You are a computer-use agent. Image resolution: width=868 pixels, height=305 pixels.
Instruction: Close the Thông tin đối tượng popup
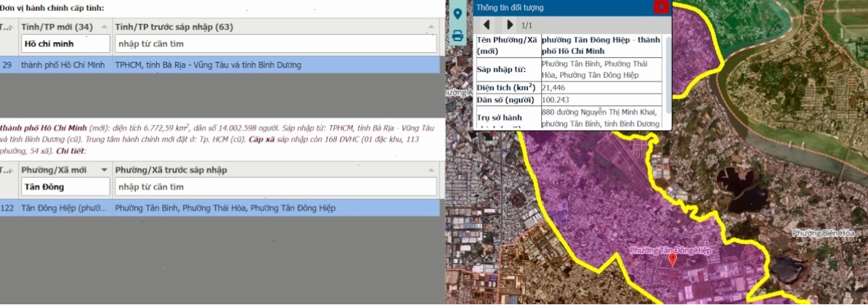(662, 7)
